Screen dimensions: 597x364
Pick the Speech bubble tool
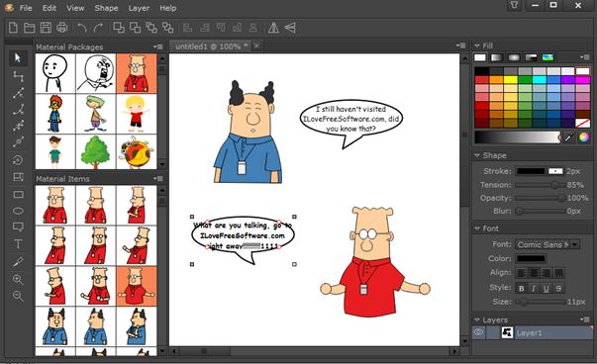18,227
